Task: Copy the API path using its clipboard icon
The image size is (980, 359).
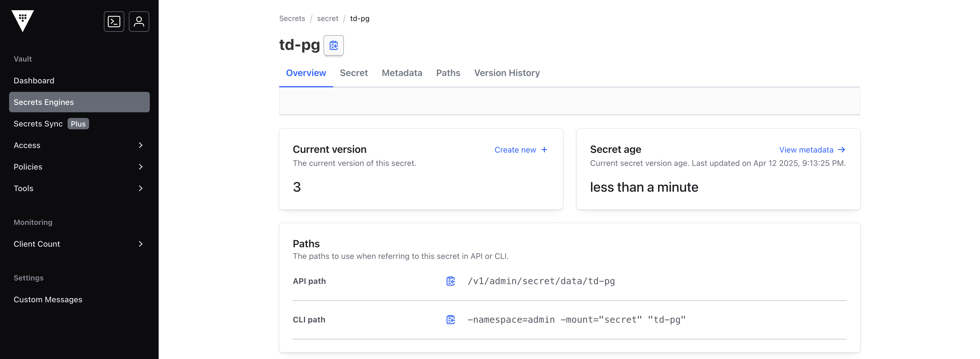Action: tap(451, 281)
